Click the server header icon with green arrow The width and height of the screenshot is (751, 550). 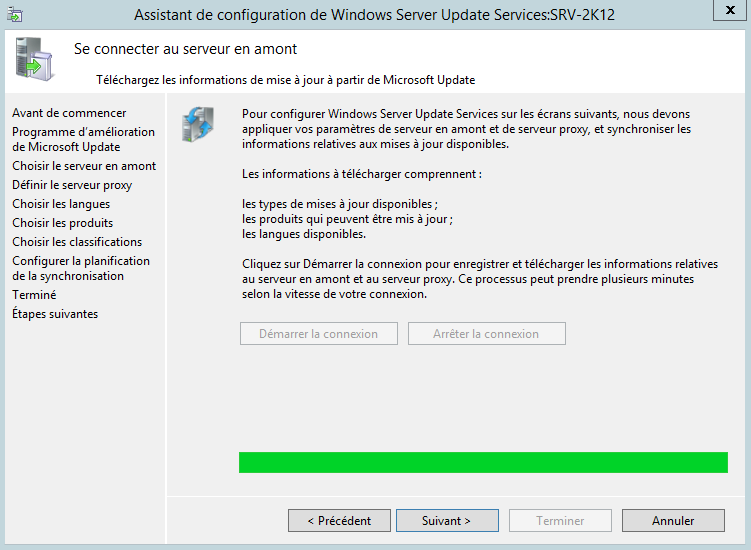coord(34,59)
